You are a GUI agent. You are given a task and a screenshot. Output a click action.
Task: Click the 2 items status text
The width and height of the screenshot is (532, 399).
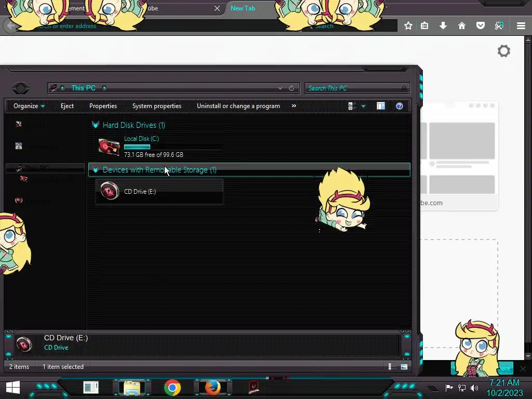(x=19, y=367)
